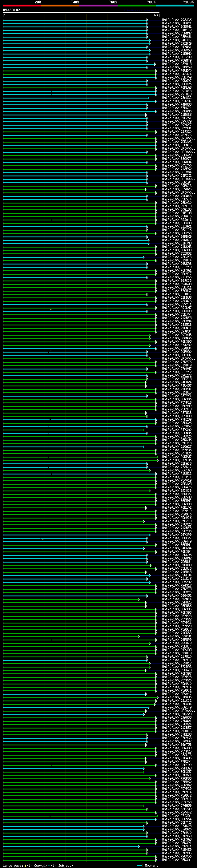Screen dimensions: 197x868
Task: Open hit UniRef100_Q4UJK7
Action: (x=177, y=40)
